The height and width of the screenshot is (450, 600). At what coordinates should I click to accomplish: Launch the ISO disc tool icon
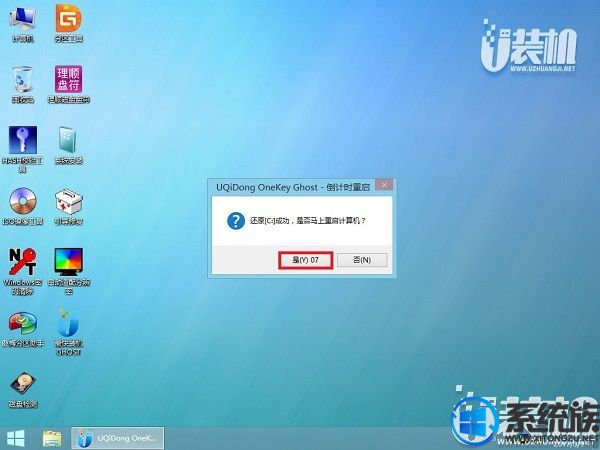[x=23, y=207]
